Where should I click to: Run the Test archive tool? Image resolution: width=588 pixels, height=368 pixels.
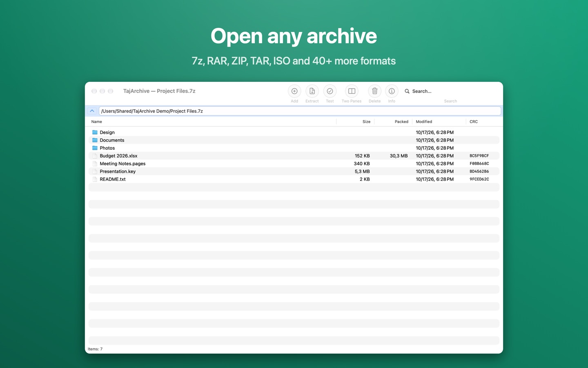pos(330,91)
